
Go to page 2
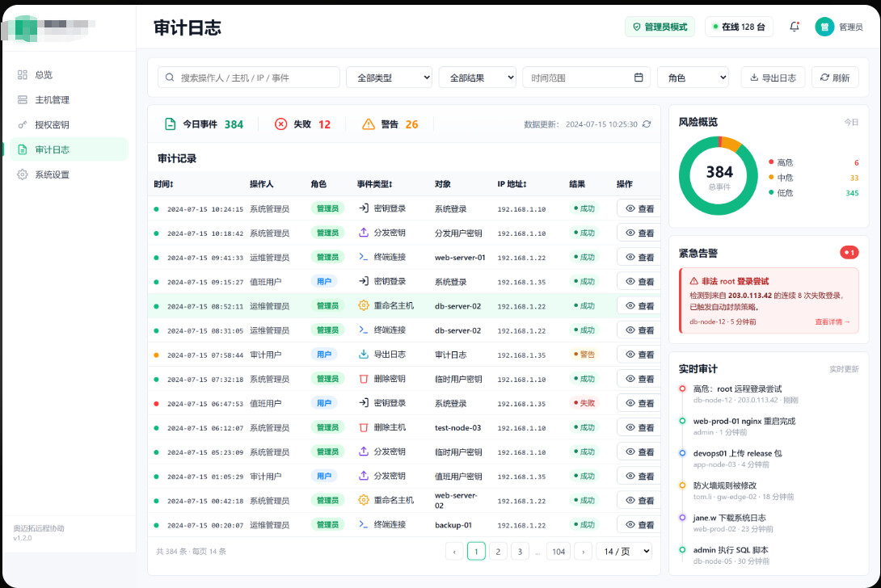(x=498, y=552)
